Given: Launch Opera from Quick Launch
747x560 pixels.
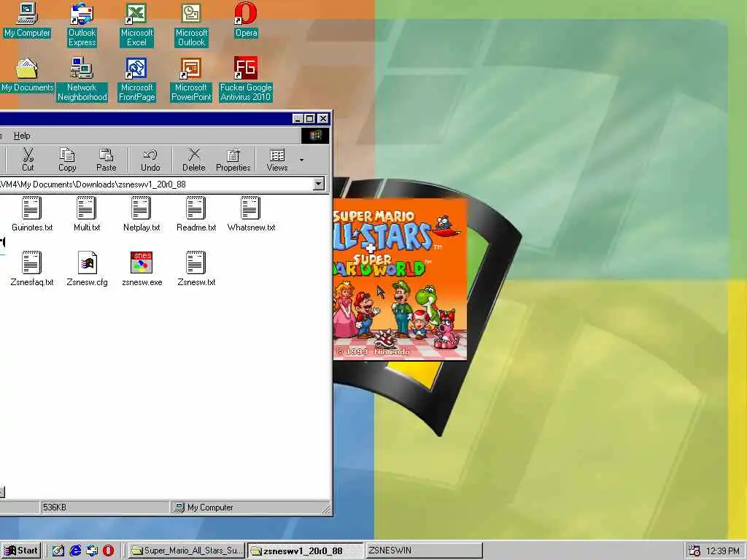Looking at the screenshot, I should click(109, 551).
